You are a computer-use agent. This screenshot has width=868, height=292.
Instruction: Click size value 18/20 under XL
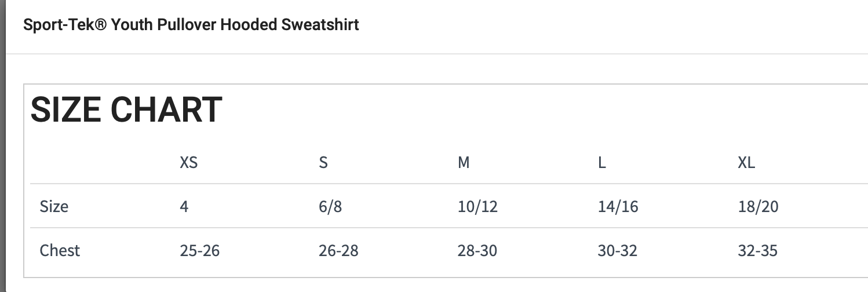(x=758, y=206)
